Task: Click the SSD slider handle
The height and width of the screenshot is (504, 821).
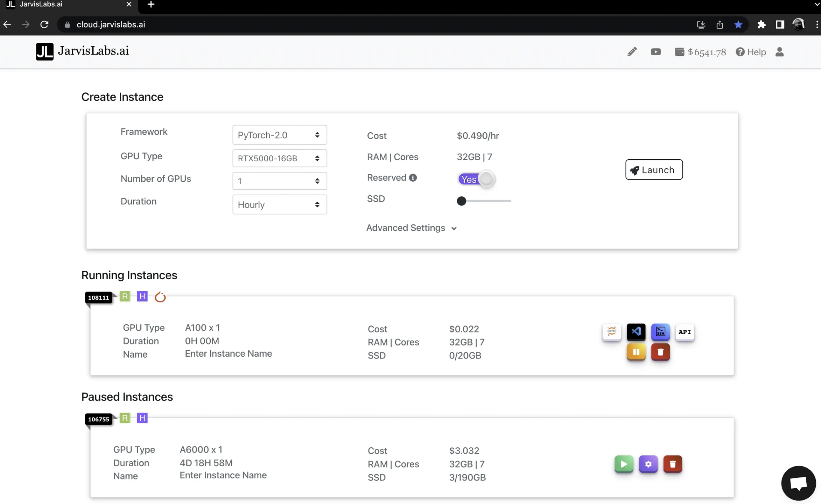Action: pos(461,201)
